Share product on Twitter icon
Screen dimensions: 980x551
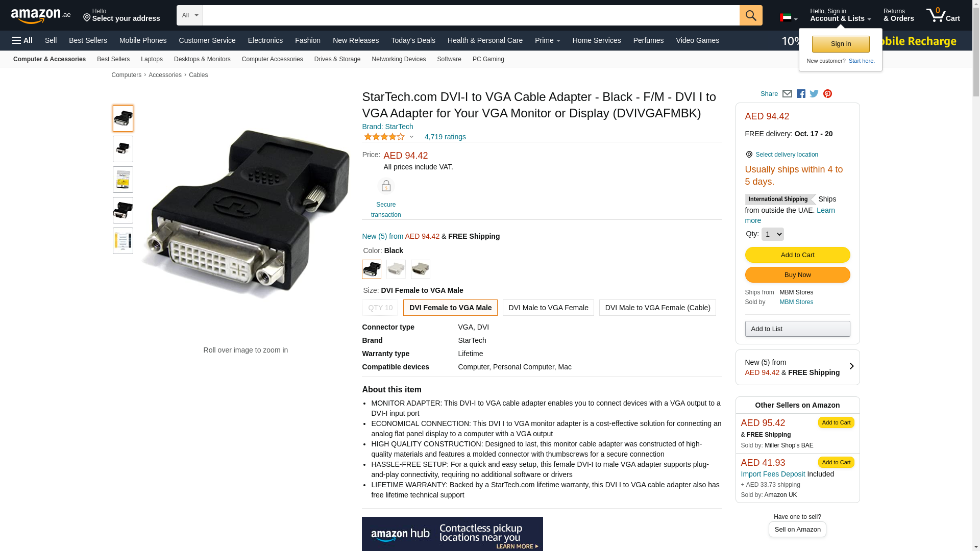click(814, 94)
